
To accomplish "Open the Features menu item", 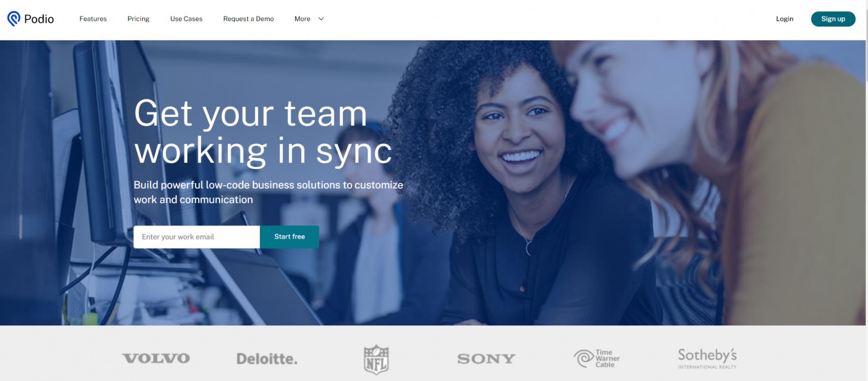I will [x=93, y=19].
